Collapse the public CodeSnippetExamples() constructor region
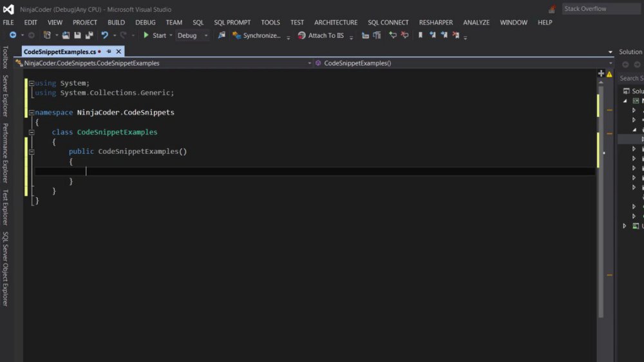 tap(32, 151)
